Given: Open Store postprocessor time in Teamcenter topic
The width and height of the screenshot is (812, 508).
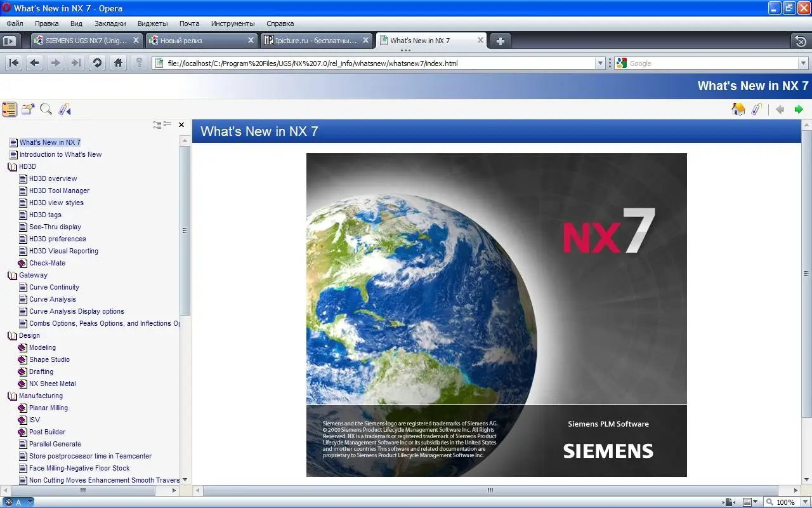Looking at the screenshot, I should (x=91, y=456).
